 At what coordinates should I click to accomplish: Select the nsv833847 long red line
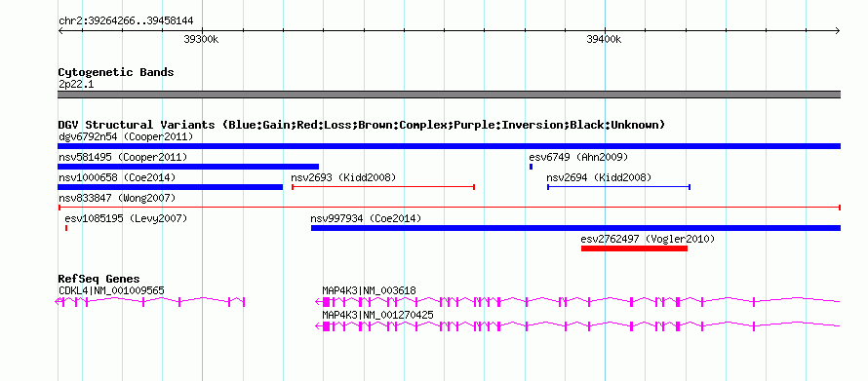(x=449, y=208)
